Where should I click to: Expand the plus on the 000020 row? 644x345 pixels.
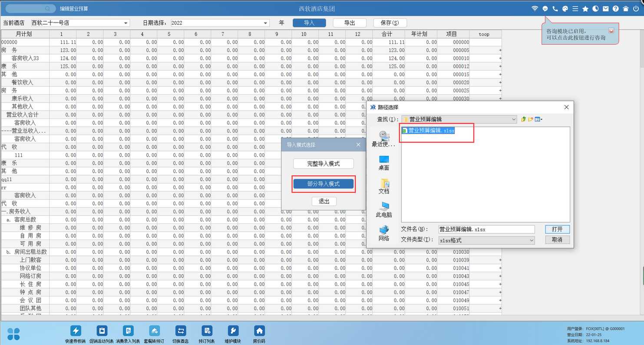coord(500,82)
